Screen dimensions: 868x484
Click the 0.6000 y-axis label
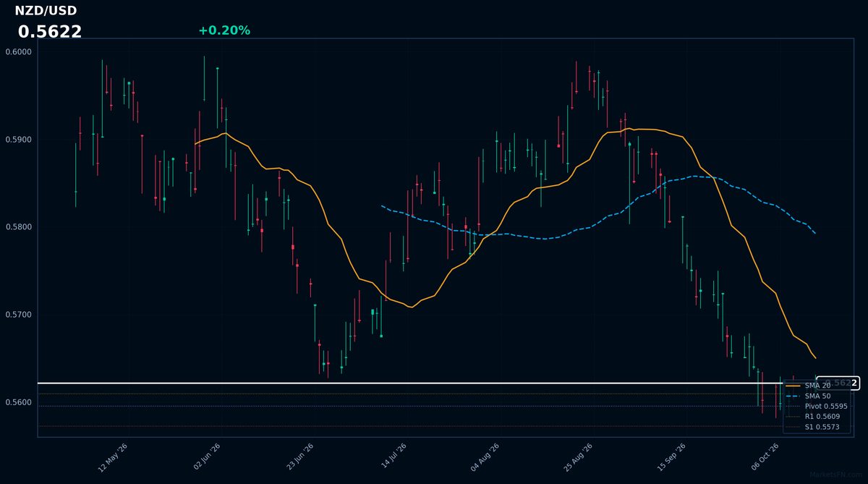pyautogui.click(x=18, y=52)
